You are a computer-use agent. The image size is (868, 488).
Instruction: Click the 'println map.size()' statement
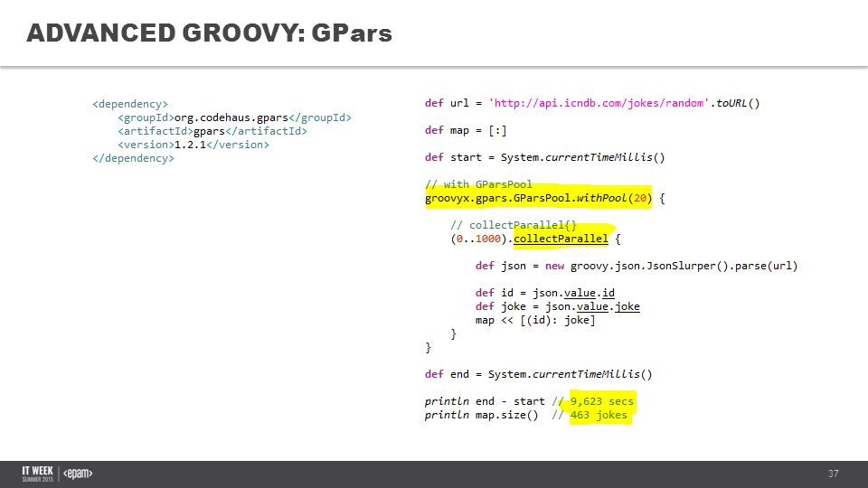481,415
